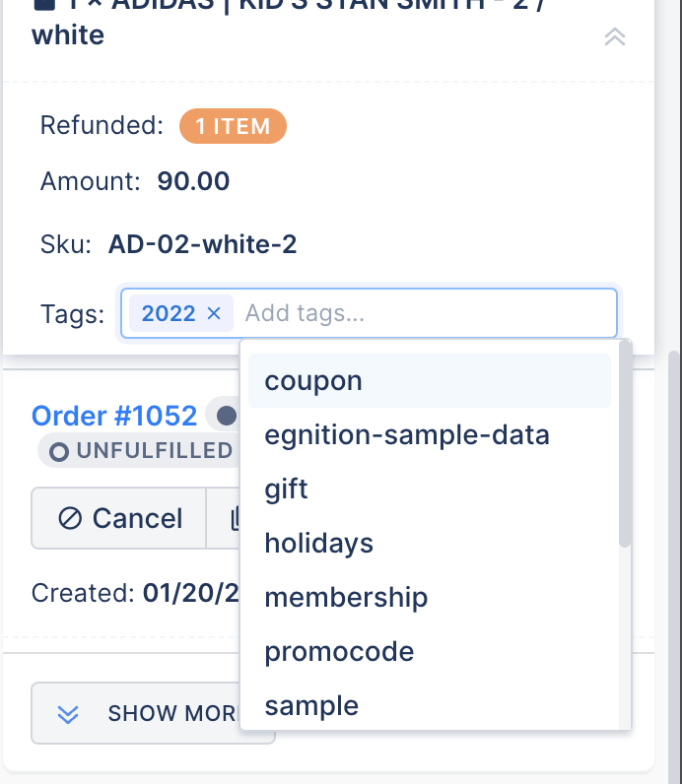The width and height of the screenshot is (682, 784).
Task: Click the duplicate icon beside Cancel
Action: [x=233, y=519]
